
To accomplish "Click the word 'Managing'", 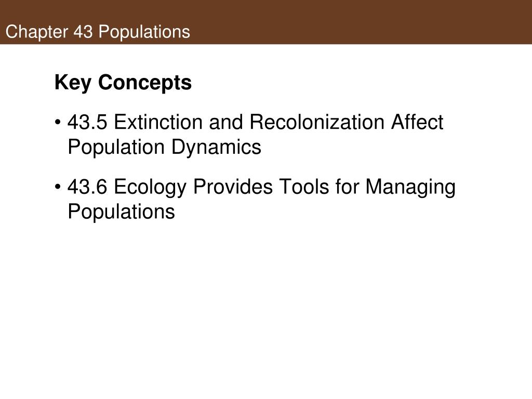I will [x=410, y=187].
